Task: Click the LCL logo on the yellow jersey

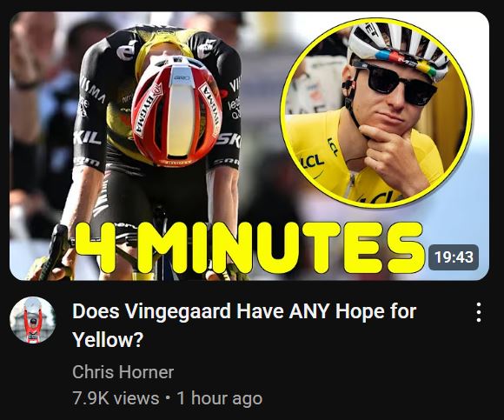Action: point(312,162)
